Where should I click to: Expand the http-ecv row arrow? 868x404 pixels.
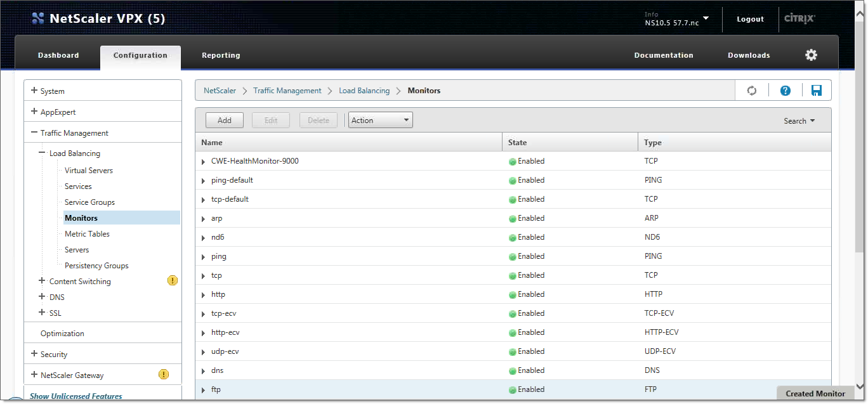point(203,333)
